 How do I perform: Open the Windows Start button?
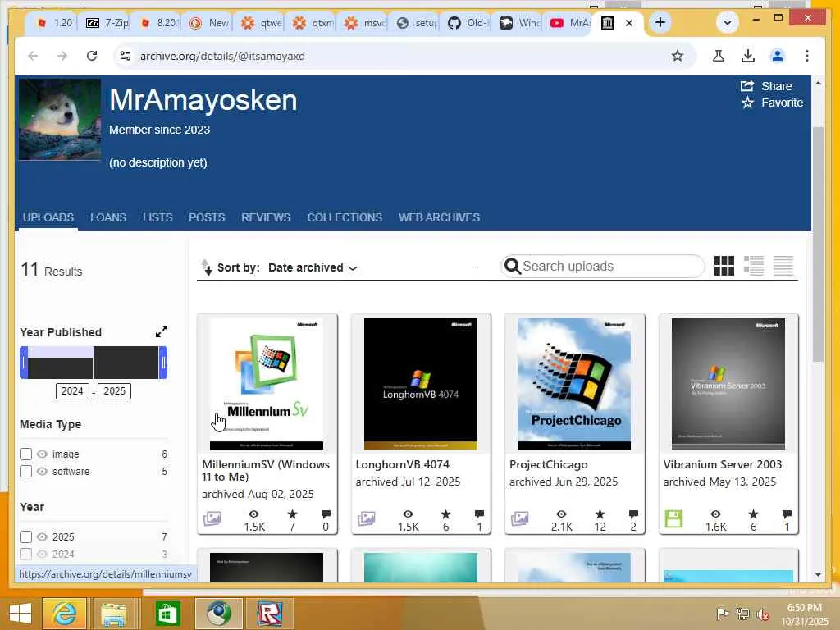(x=20, y=614)
